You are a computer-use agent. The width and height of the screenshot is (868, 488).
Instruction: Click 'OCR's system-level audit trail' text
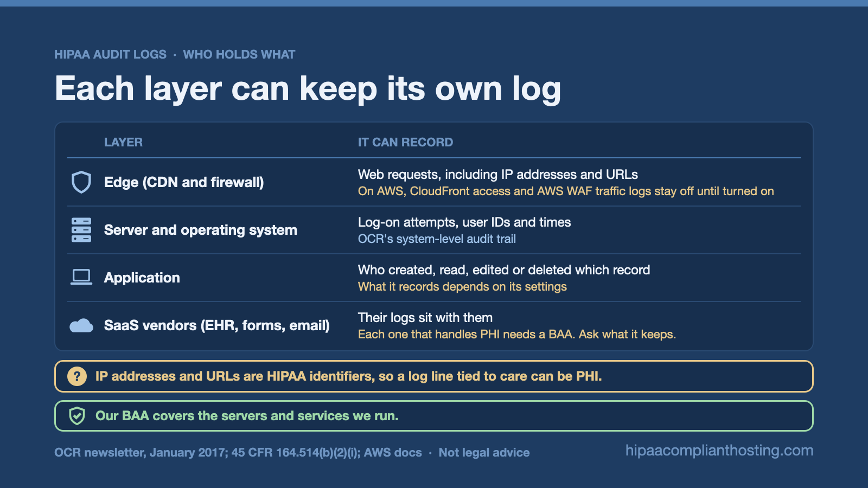(x=437, y=239)
